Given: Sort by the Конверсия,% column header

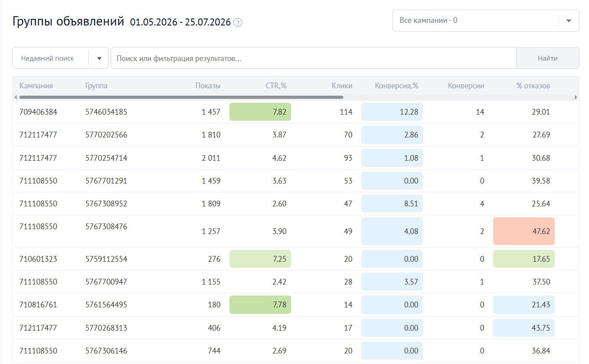Looking at the screenshot, I should (x=396, y=86).
